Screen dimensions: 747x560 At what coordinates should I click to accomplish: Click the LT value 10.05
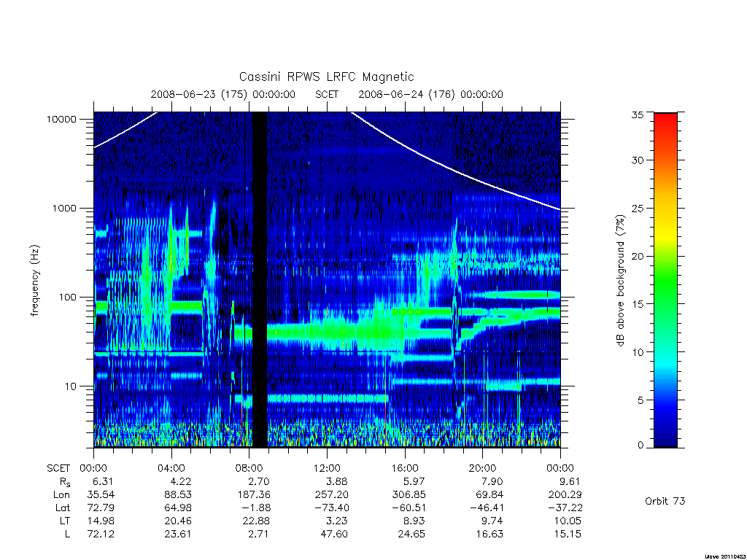click(568, 521)
